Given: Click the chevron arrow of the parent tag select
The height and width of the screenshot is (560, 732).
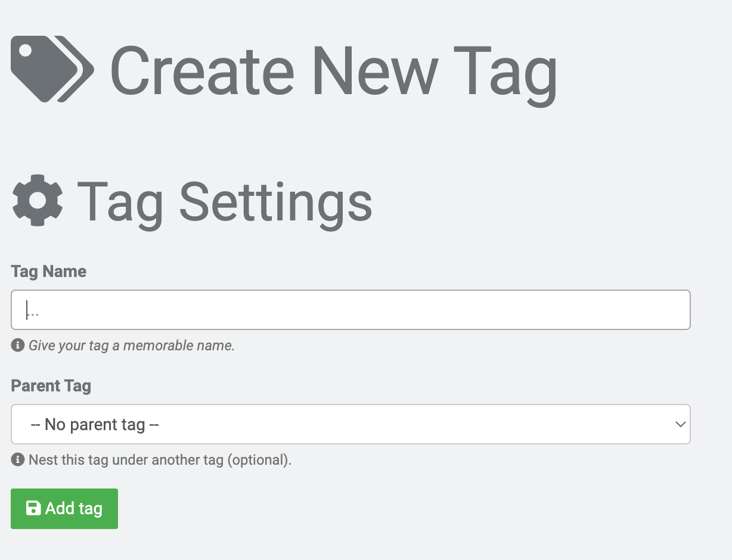Looking at the screenshot, I should coord(680,424).
